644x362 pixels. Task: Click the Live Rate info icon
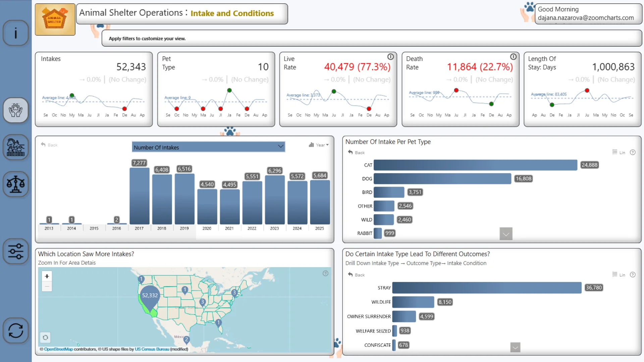(390, 57)
